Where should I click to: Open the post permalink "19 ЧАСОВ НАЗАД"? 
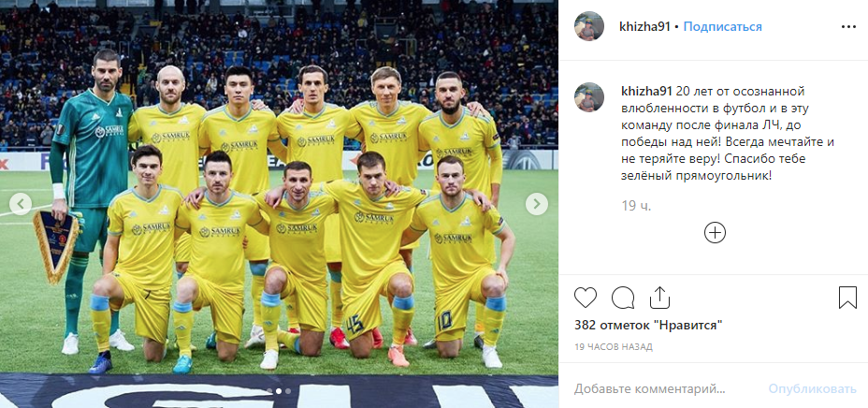pos(614,347)
